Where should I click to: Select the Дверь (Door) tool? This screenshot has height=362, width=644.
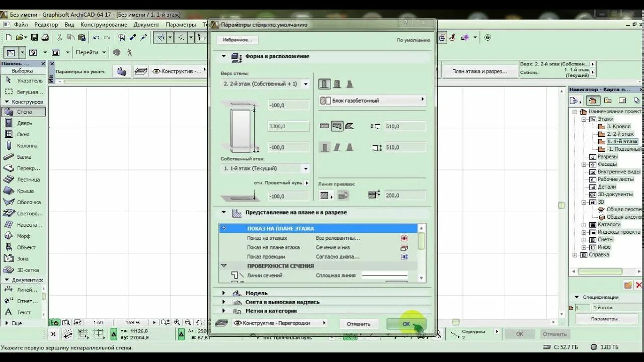[x=23, y=123]
